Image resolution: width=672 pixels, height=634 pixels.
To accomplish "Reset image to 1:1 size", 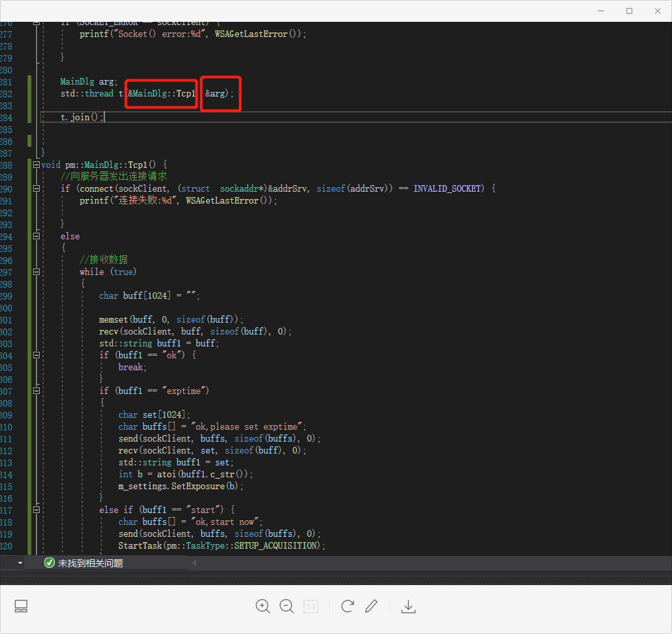I will coord(311,607).
